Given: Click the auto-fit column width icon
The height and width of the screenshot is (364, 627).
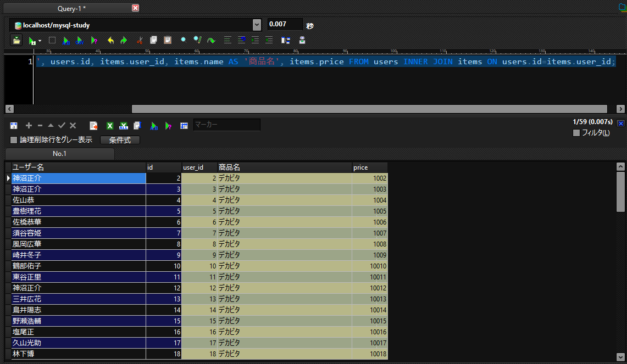Looking at the screenshot, I should coord(14,126).
